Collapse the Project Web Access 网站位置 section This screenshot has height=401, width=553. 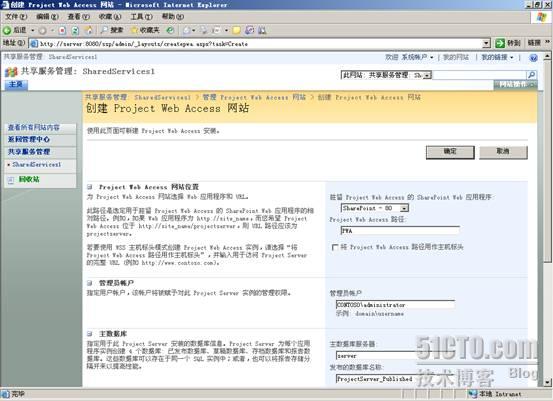point(90,187)
